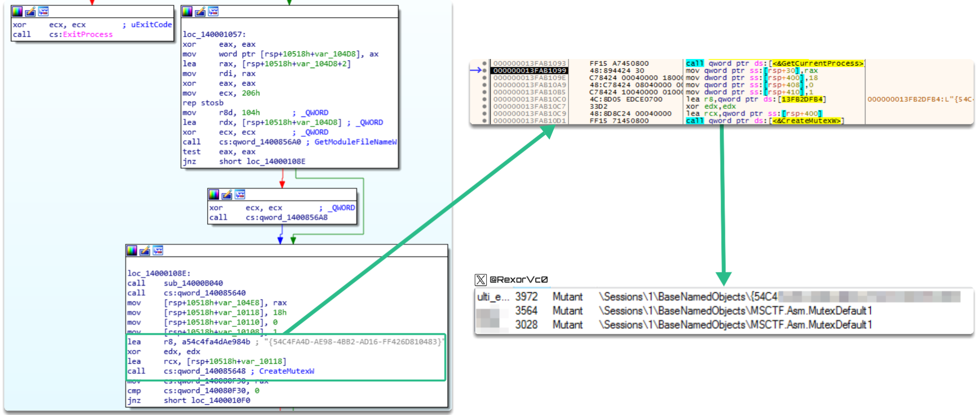The width and height of the screenshot is (980, 415).
Task: Select the highlighted address 000000013FAB1099 in the debugger
Action: pos(530,71)
